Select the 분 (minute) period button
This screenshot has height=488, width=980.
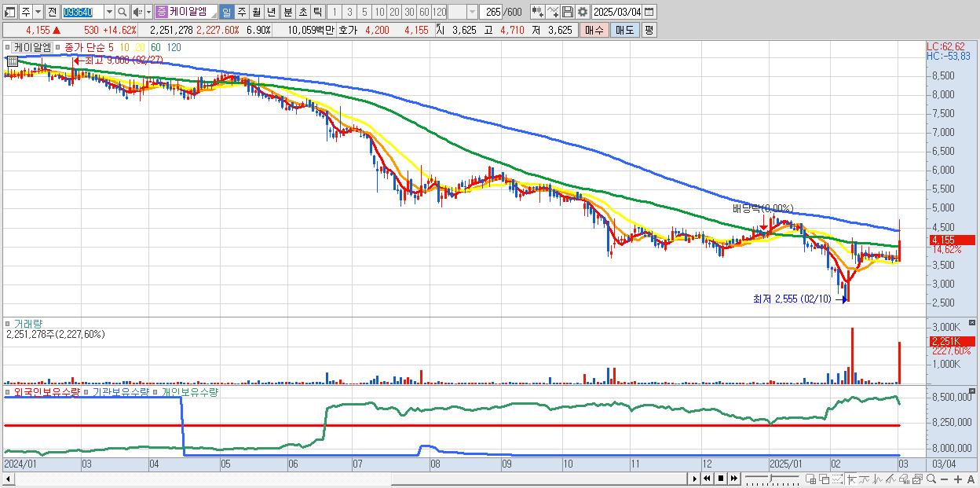point(287,12)
